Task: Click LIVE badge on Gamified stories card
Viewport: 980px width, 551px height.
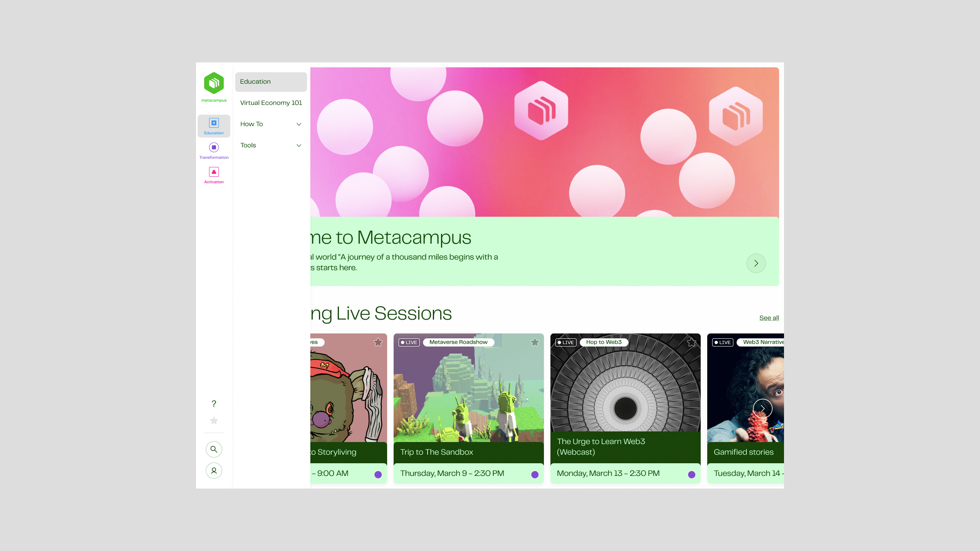Action: pyautogui.click(x=723, y=342)
